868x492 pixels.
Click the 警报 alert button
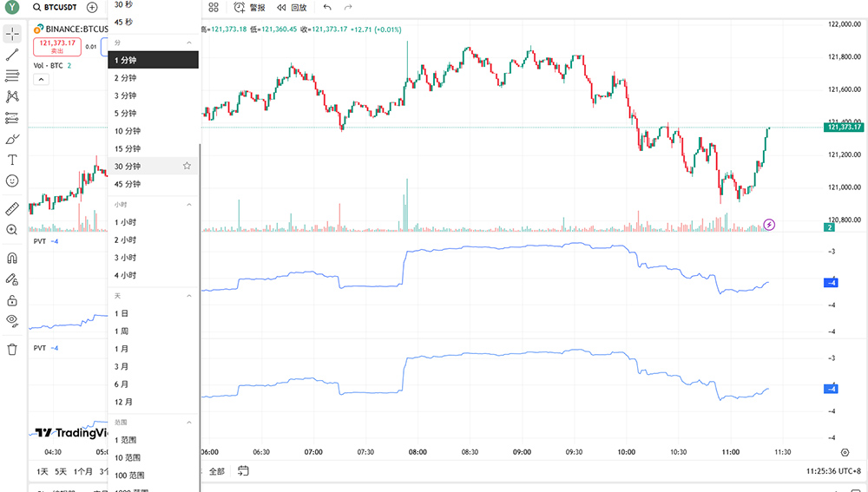tap(250, 7)
